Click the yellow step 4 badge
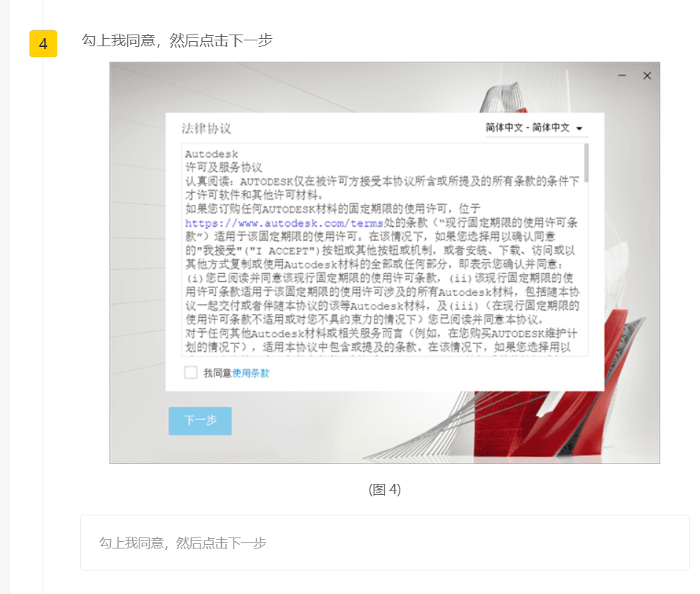Image resolution: width=700 pixels, height=594 pixels. click(43, 44)
